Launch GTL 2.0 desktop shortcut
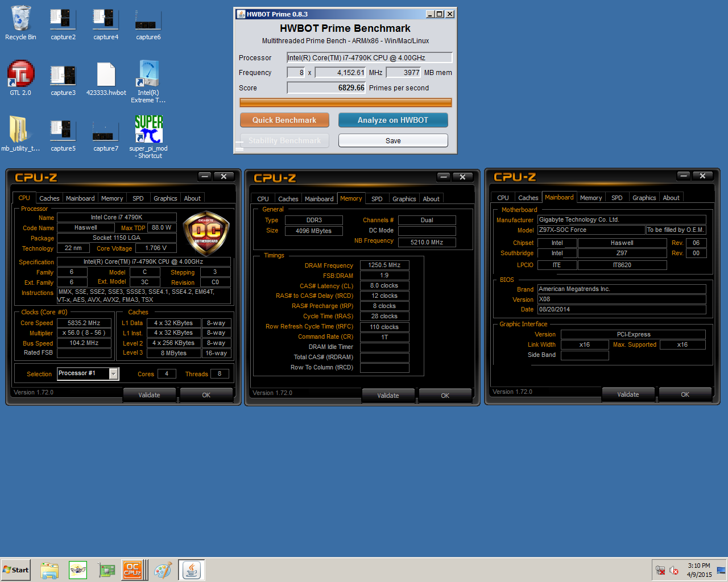This screenshot has height=582, width=728. (x=20, y=78)
